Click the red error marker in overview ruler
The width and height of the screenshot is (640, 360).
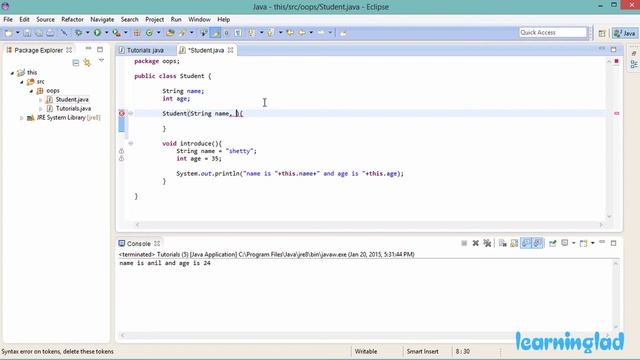click(617, 113)
